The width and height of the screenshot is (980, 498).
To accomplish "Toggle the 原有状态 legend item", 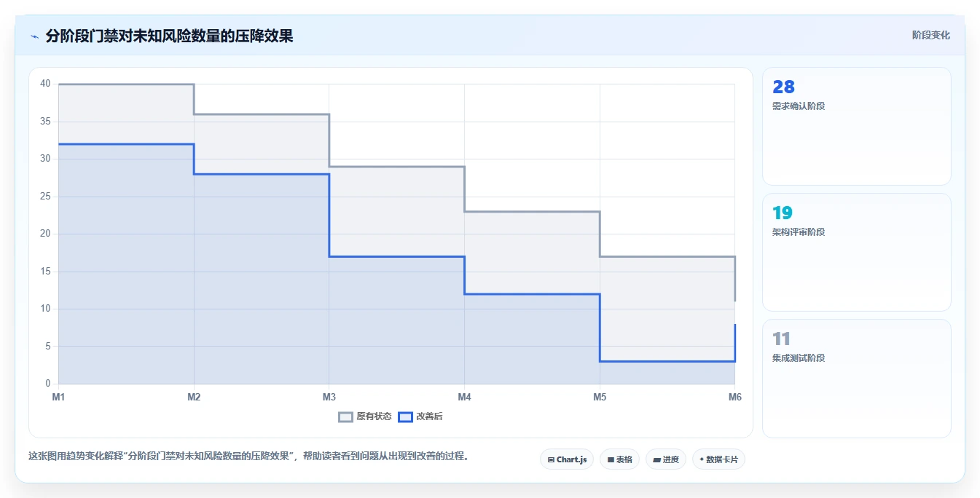I will click(365, 416).
